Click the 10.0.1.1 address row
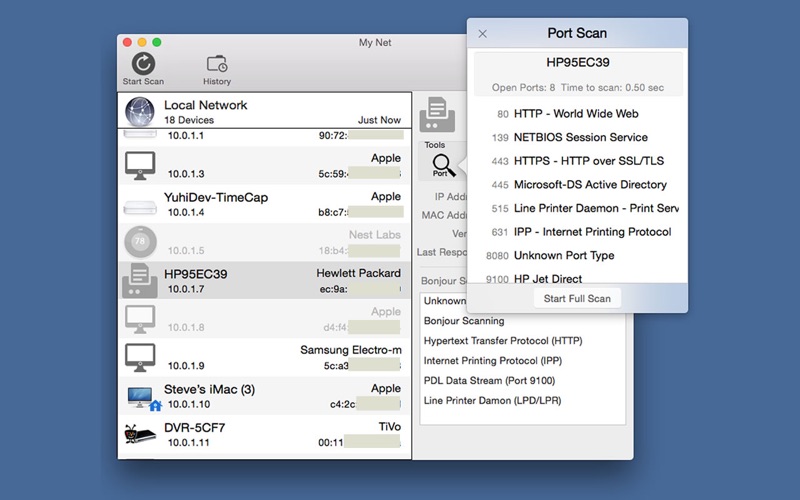Screen dimensions: 800x500 click(x=264, y=136)
